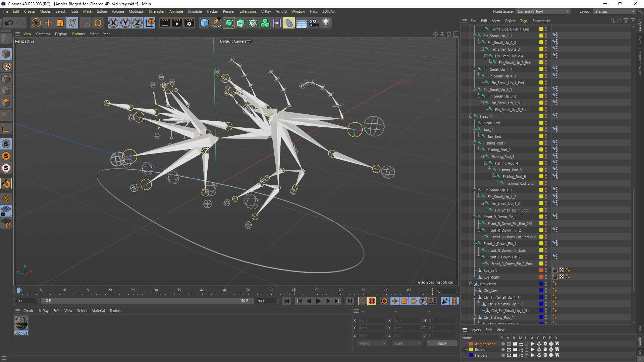Add a Cube primitive object
This screenshot has height=362, width=644.
pos(204,23)
